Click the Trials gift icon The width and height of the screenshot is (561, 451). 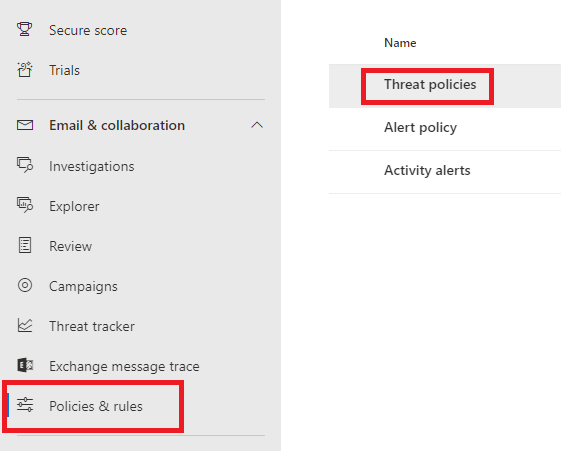(25, 69)
